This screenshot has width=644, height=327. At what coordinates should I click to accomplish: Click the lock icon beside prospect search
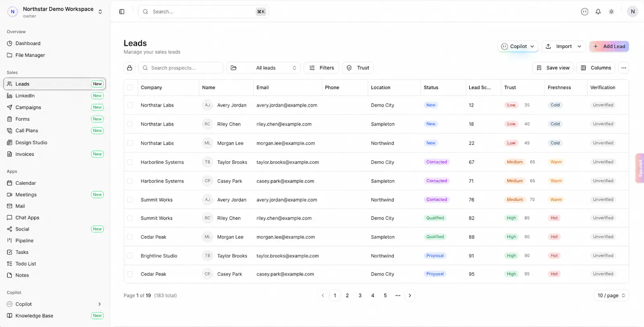pyautogui.click(x=130, y=68)
